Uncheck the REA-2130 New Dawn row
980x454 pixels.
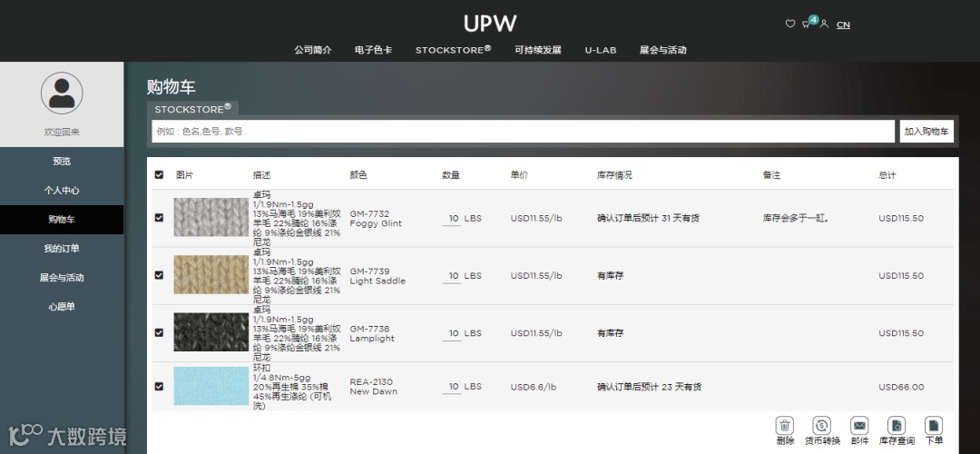[159, 387]
